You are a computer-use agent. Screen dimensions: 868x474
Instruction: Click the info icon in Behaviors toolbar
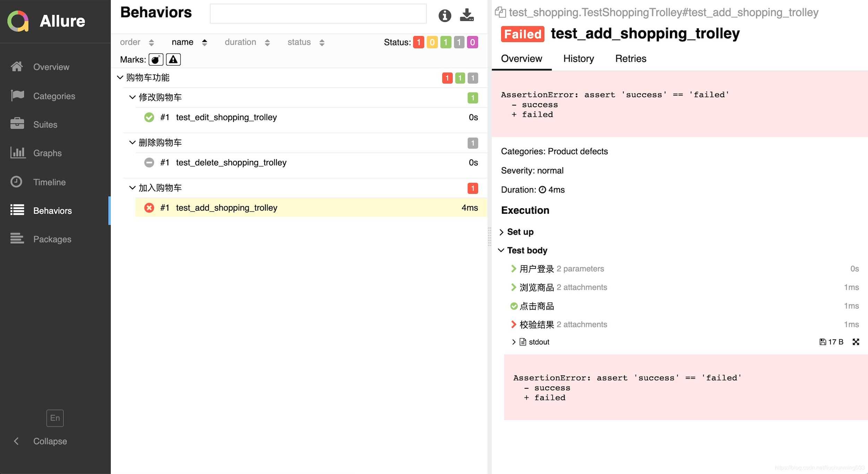(x=444, y=16)
